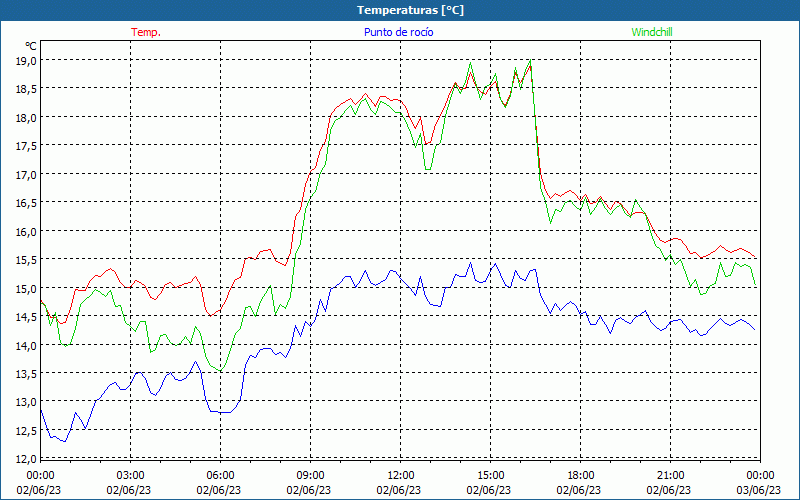This screenshot has width=800, height=500.
Task: Click the 17,0 y-axis value
Action: 27,174
